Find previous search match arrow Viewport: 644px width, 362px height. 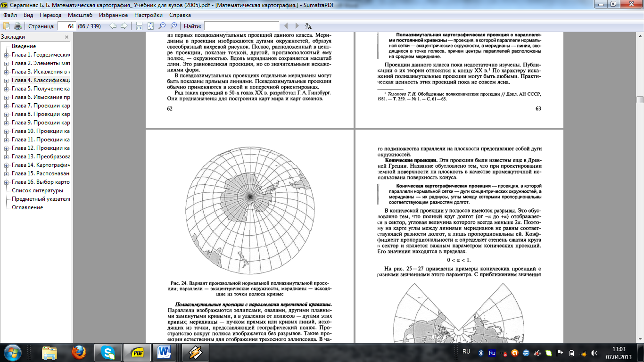(x=286, y=26)
